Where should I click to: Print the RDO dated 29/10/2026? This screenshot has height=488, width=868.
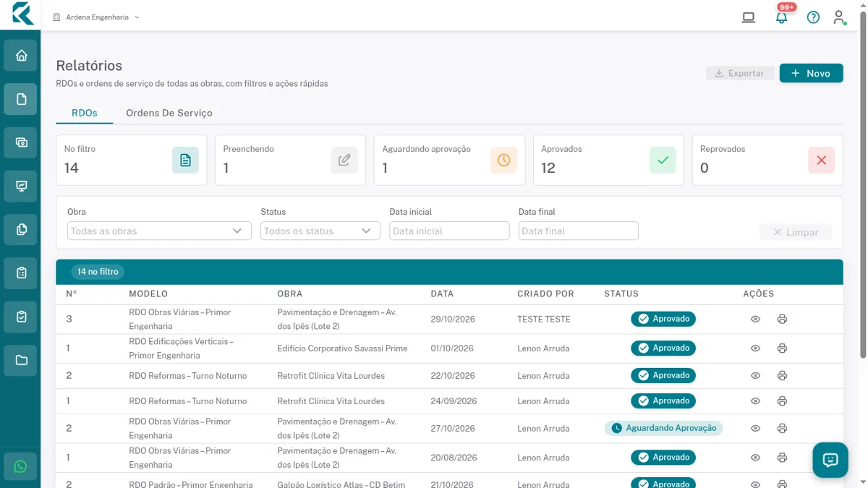(782, 319)
